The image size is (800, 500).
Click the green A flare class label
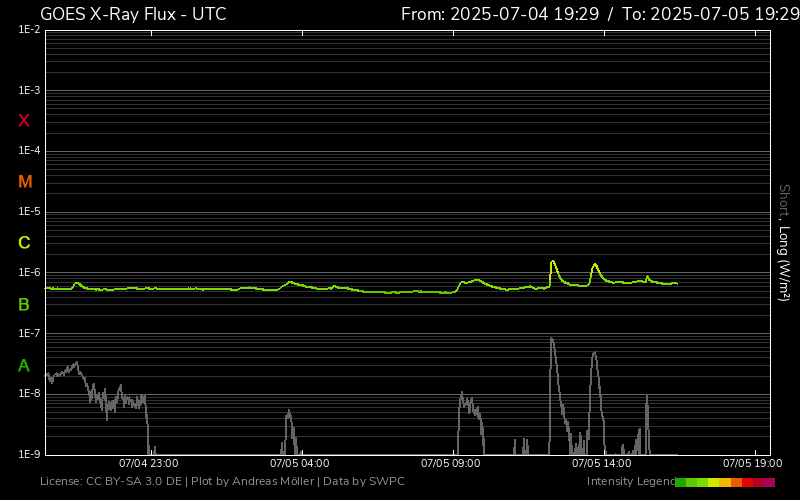point(24,366)
